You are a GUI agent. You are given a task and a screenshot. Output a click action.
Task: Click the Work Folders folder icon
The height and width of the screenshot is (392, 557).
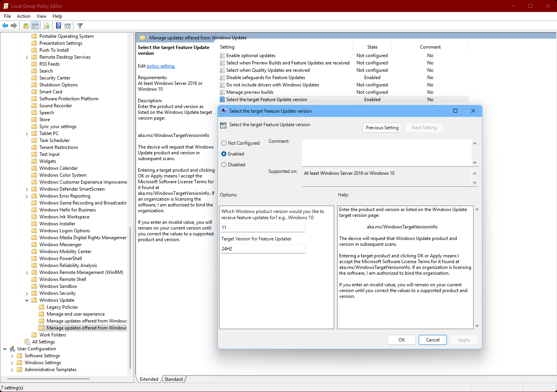(x=34, y=335)
